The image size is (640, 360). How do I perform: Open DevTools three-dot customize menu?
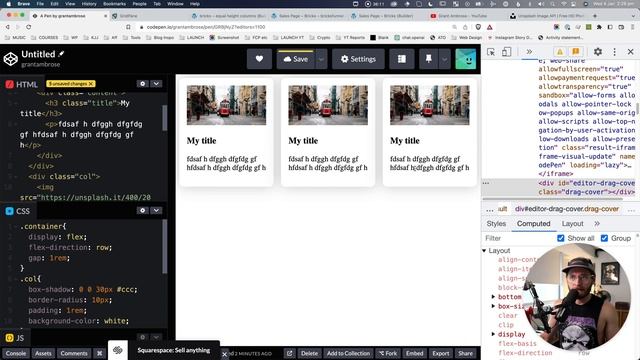tap(614, 52)
